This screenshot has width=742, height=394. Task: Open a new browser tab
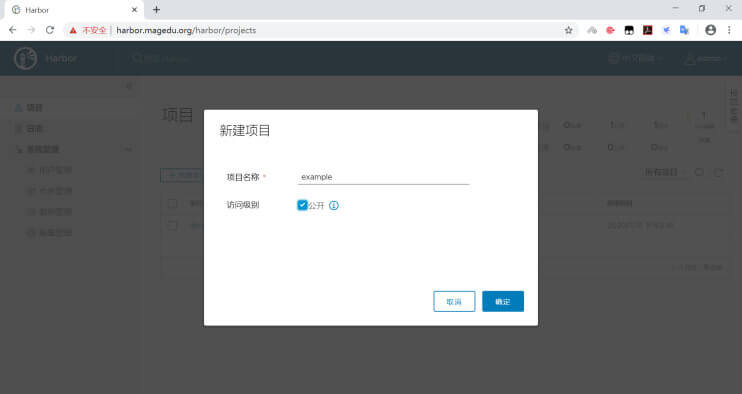[156, 9]
